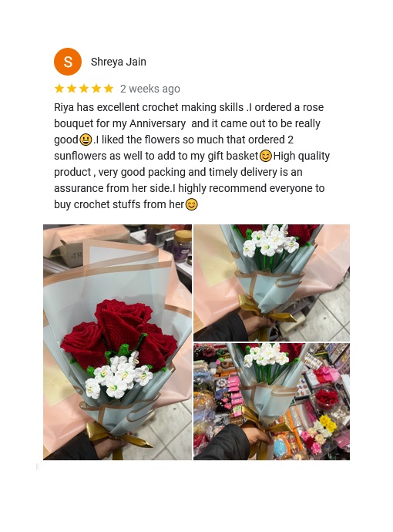393x532 pixels.
Task: Click the red crochet roses in large photo
Action: [119, 332]
